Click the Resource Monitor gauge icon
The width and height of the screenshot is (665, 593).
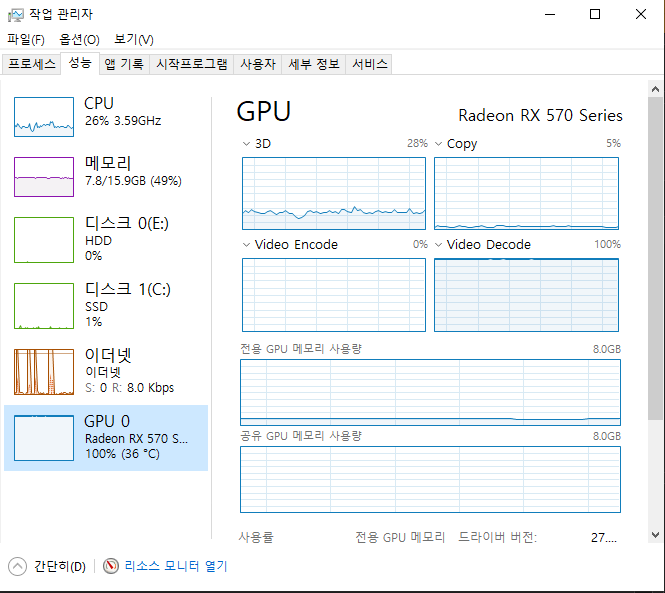(x=111, y=566)
